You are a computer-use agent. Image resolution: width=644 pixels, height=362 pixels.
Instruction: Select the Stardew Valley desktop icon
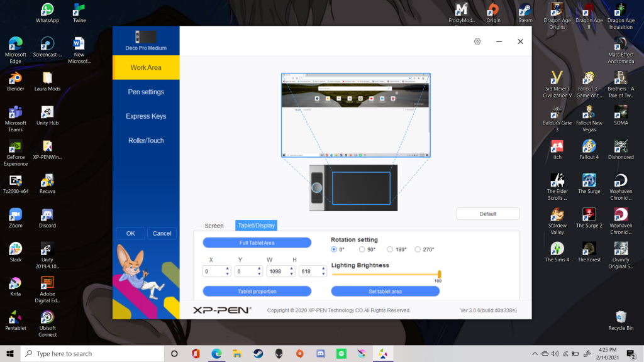click(557, 221)
